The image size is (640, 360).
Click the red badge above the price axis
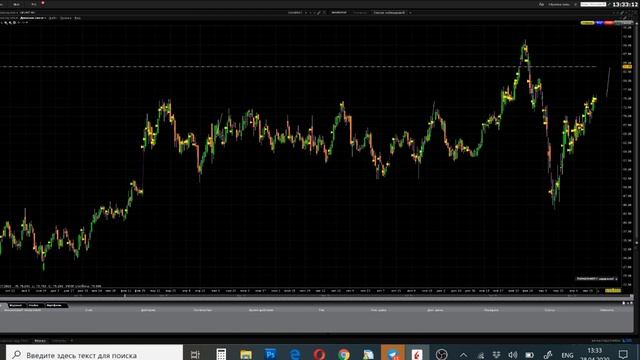(x=609, y=23)
